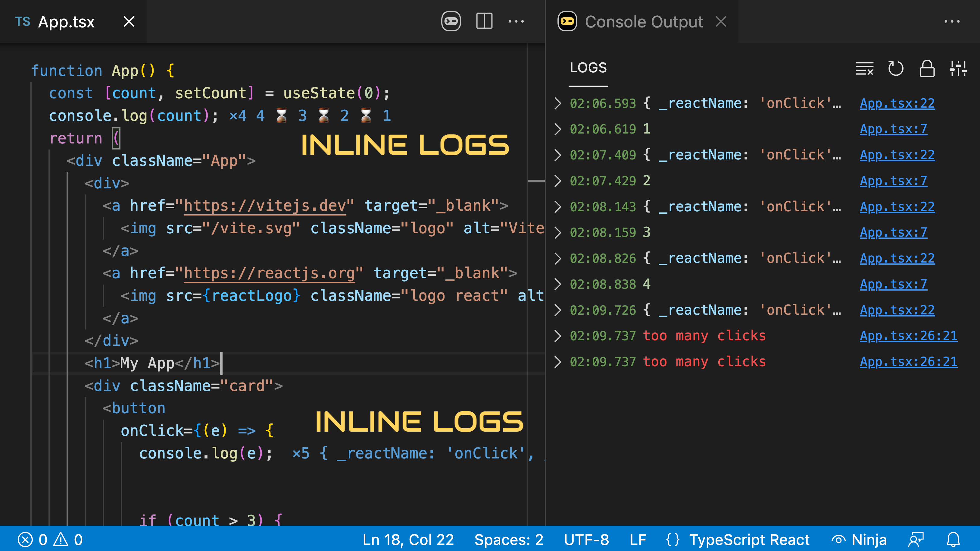Change end of line sequence LF
The image size is (980, 551).
click(638, 540)
